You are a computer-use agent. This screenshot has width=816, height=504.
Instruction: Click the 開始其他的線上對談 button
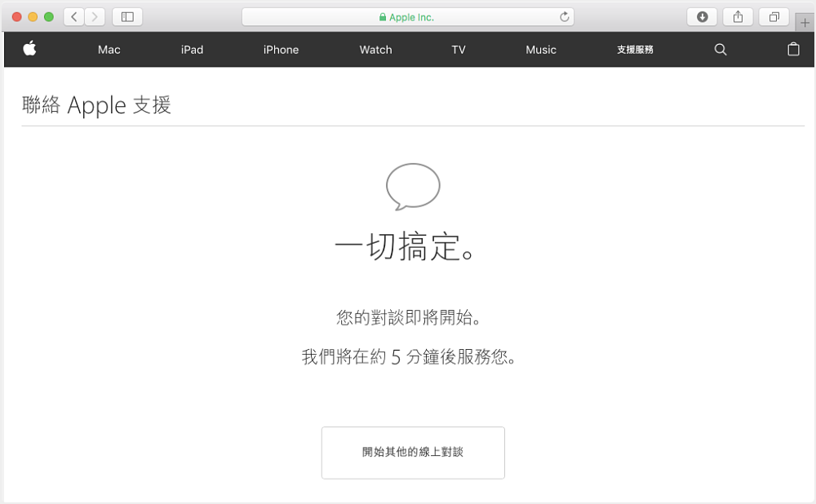(x=413, y=453)
